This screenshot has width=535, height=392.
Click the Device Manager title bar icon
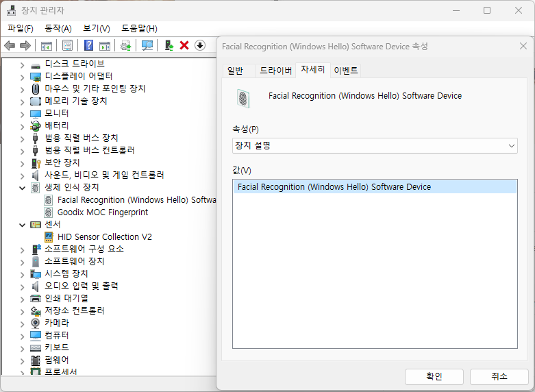pos(11,10)
